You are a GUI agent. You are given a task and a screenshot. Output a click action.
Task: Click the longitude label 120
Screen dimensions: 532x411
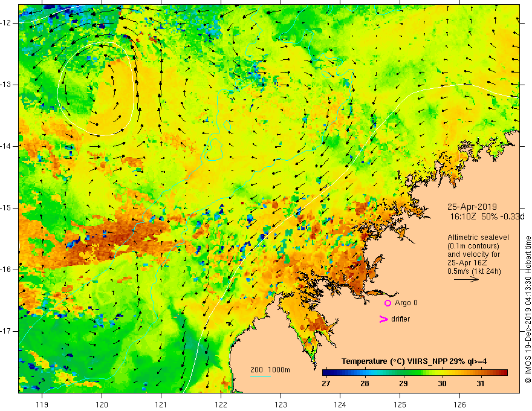coord(102,404)
